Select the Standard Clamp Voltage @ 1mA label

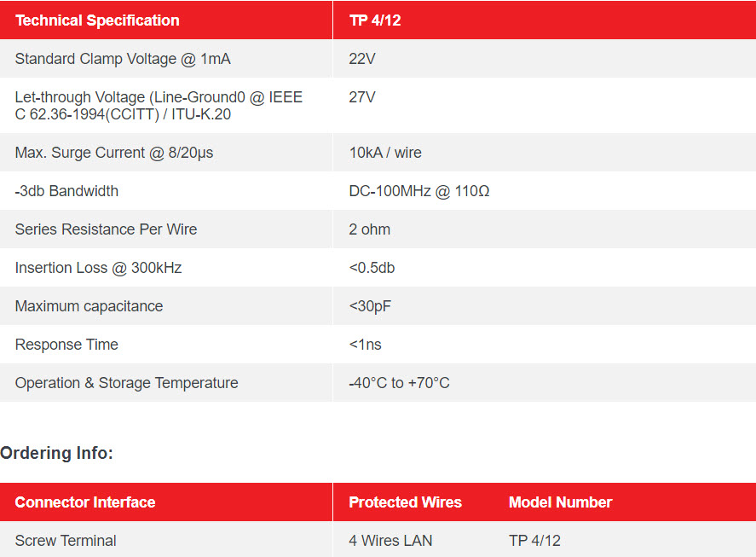tap(123, 59)
